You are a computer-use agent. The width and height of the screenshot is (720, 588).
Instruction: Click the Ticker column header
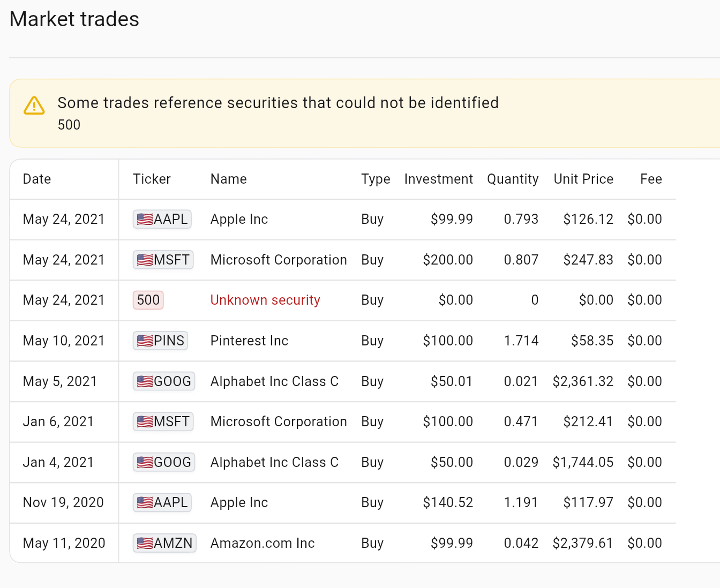click(x=152, y=179)
